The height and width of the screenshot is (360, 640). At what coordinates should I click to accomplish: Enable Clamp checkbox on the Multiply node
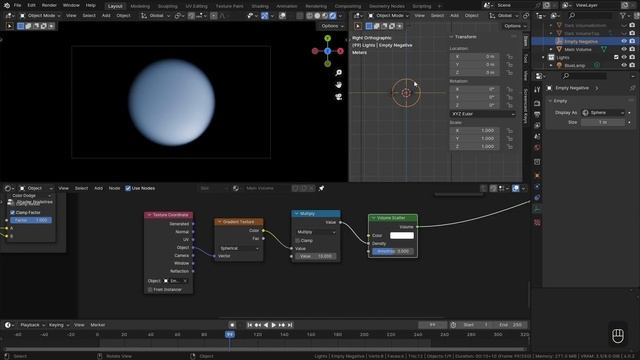298,241
